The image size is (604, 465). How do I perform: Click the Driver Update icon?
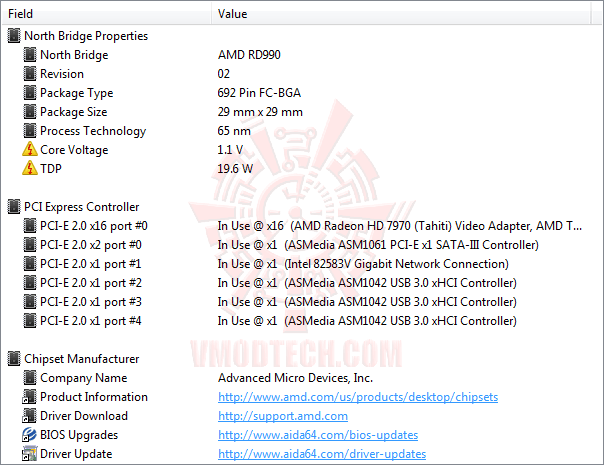pyautogui.click(x=29, y=454)
